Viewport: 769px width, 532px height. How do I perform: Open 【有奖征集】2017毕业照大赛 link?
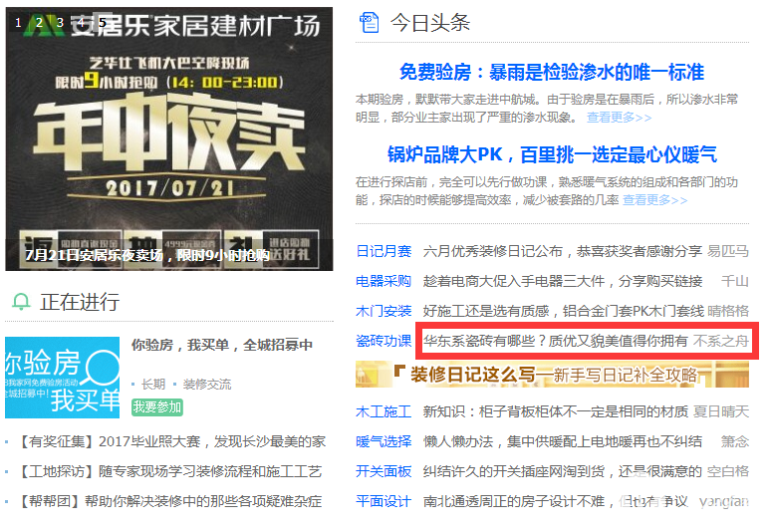tap(172, 441)
